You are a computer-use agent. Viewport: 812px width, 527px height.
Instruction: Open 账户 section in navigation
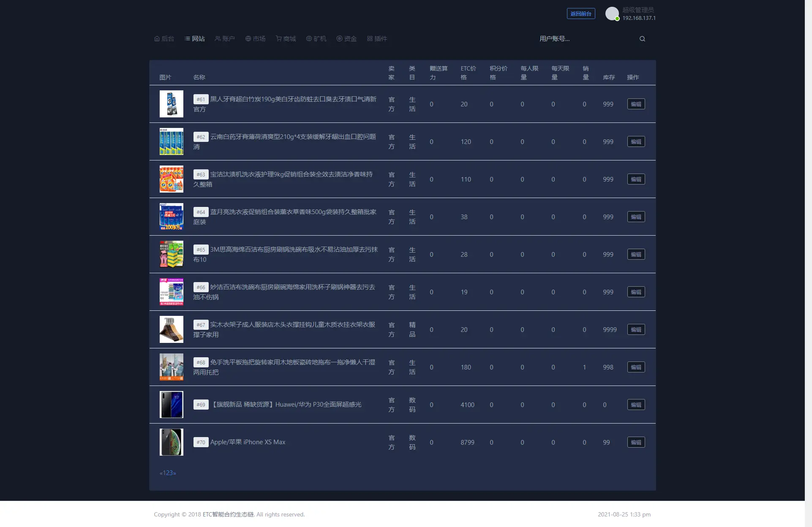pos(225,38)
